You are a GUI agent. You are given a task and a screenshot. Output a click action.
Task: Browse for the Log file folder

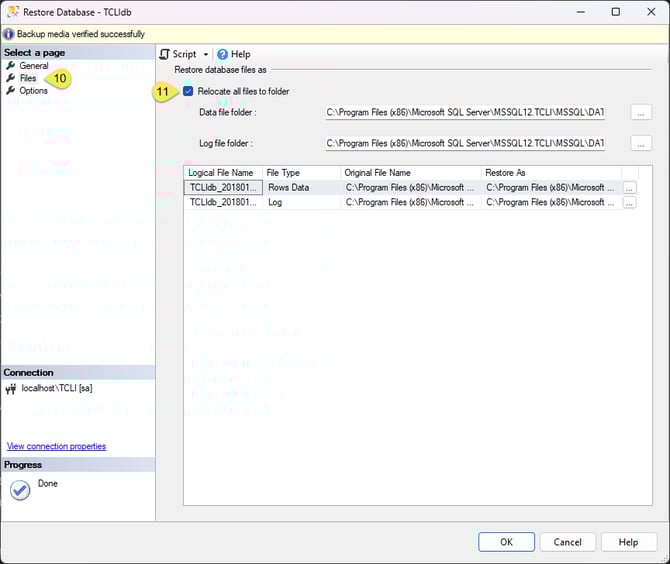pos(642,144)
